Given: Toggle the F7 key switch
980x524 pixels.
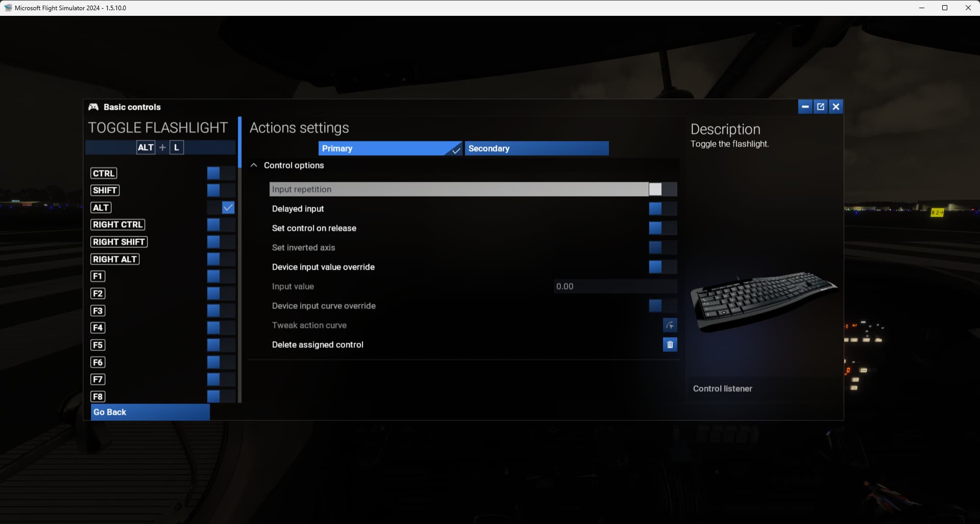Looking at the screenshot, I should [221, 379].
